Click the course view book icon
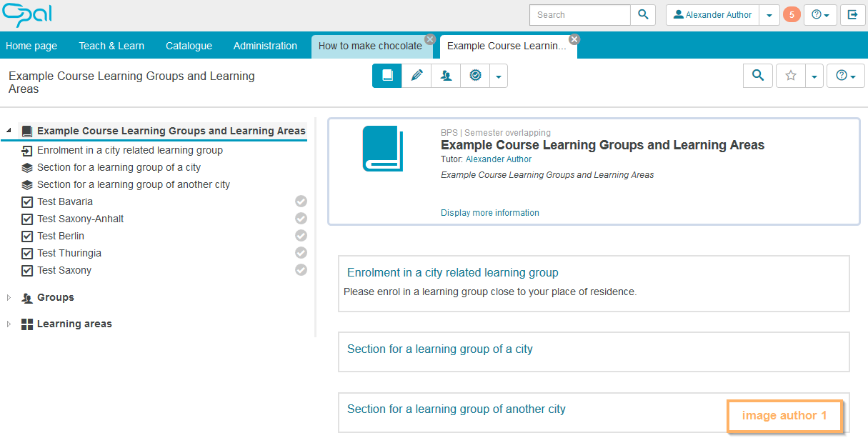 (x=386, y=76)
